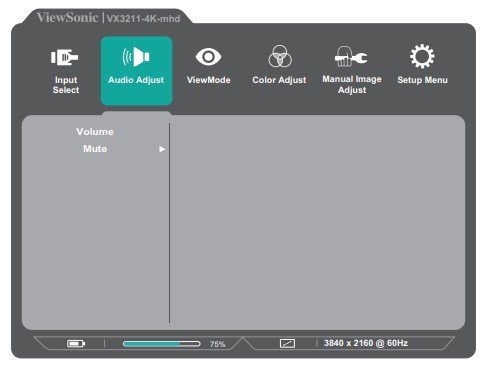Select the Volume menu entry
Image resolution: width=483 pixels, height=367 pixels.
pos(95,132)
